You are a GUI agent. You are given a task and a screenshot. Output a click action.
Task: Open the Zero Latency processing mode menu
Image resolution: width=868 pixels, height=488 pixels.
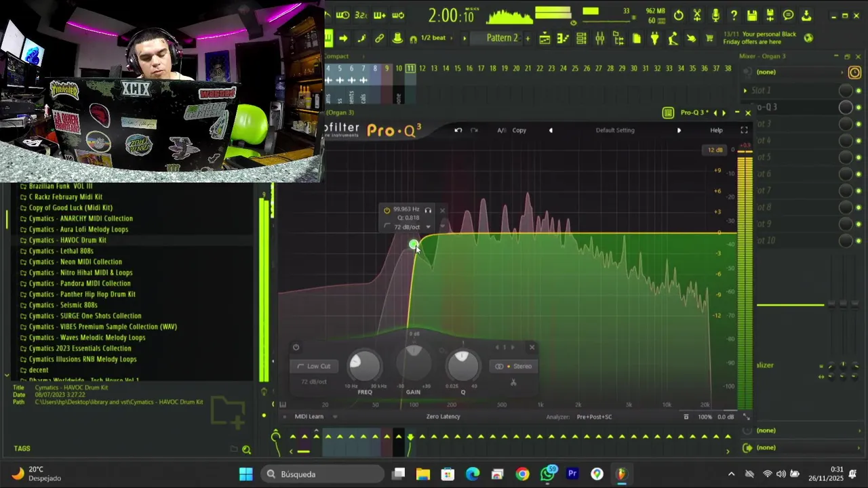[443, 417]
